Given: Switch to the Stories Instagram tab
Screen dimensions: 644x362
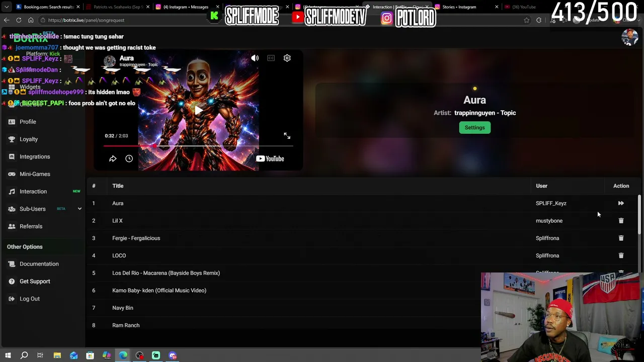Looking at the screenshot, I should [x=465, y=7].
